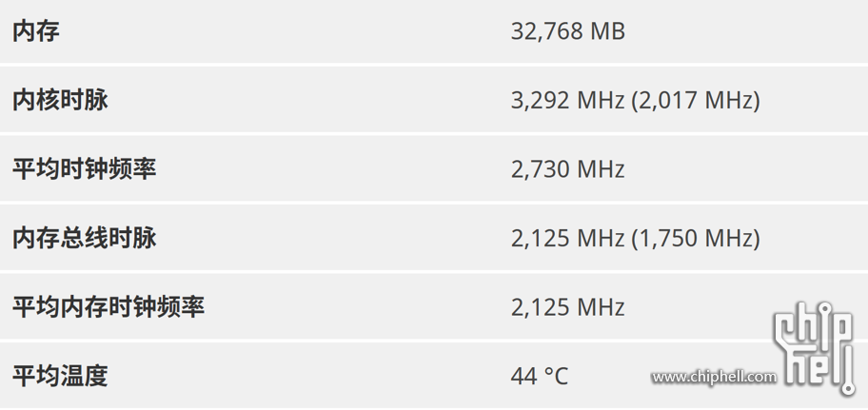Select the 内存总线时脉 label
This screenshot has height=410, width=868.
coord(84,238)
